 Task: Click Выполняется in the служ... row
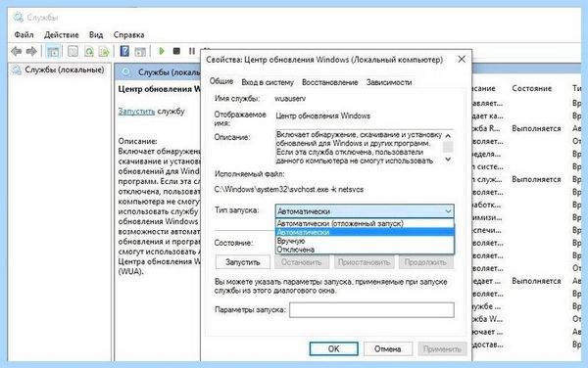[536, 179]
